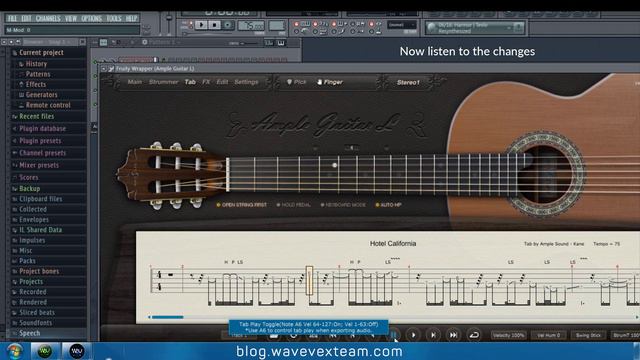Open History in the browser tree
This screenshot has height=360, width=640.
(x=36, y=64)
